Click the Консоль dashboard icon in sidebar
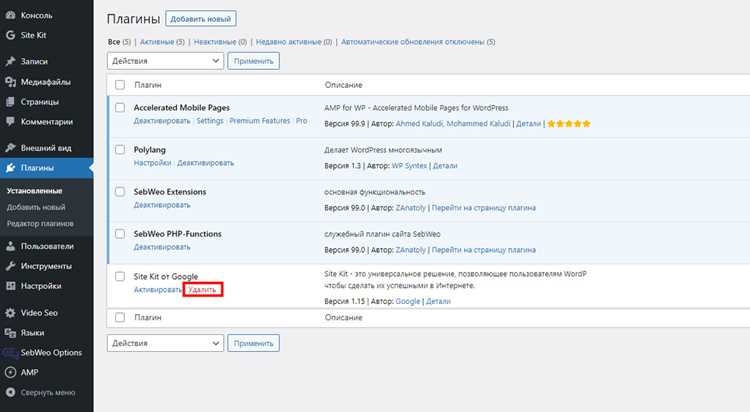Screen dimensions: 750x412 [x=10, y=15]
